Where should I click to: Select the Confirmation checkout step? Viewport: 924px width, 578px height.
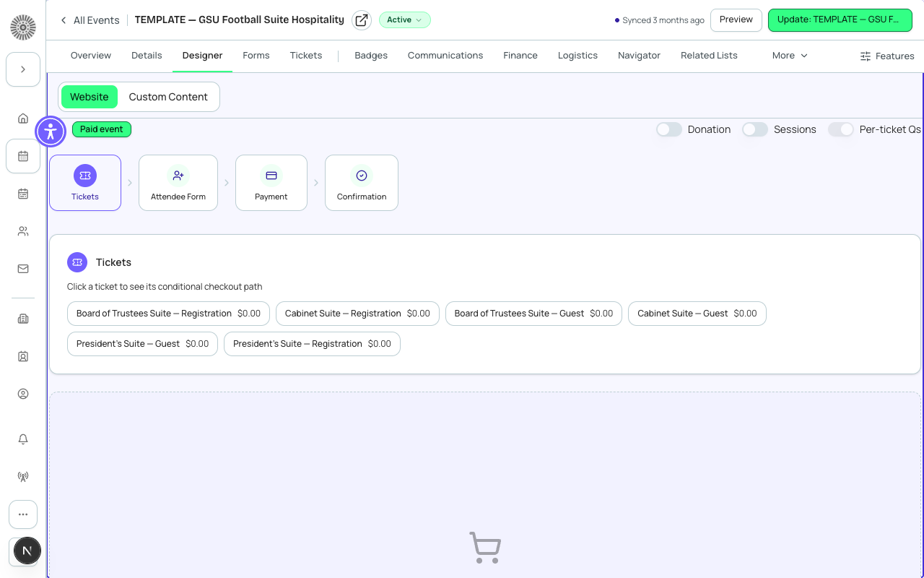pos(362,183)
